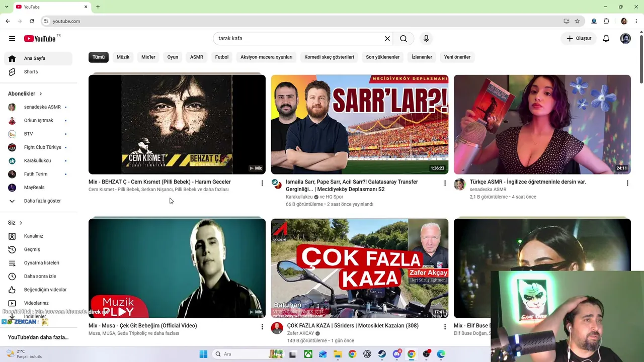This screenshot has width=644, height=362.
Task: Reload the page in Chrome
Action: click(32, 21)
